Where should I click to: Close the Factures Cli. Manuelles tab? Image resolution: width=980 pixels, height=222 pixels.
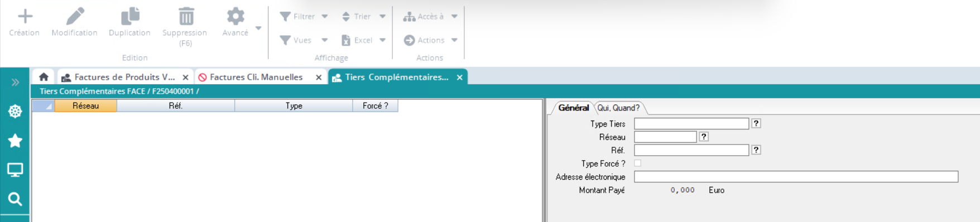(x=319, y=78)
